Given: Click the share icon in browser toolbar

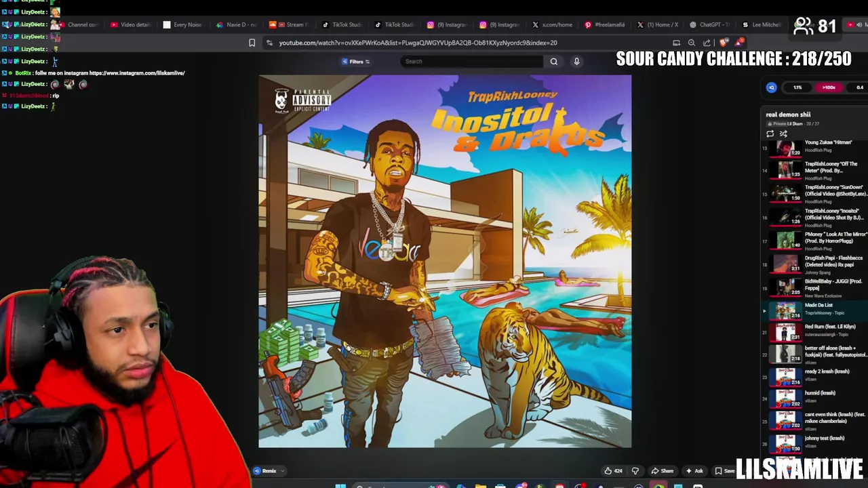Looking at the screenshot, I should pyautogui.click(x=707, y=43).
